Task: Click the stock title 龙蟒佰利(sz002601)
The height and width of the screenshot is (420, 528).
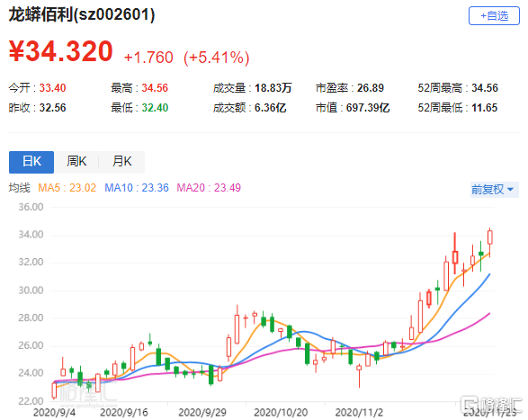Action: (x=82, y=14)
